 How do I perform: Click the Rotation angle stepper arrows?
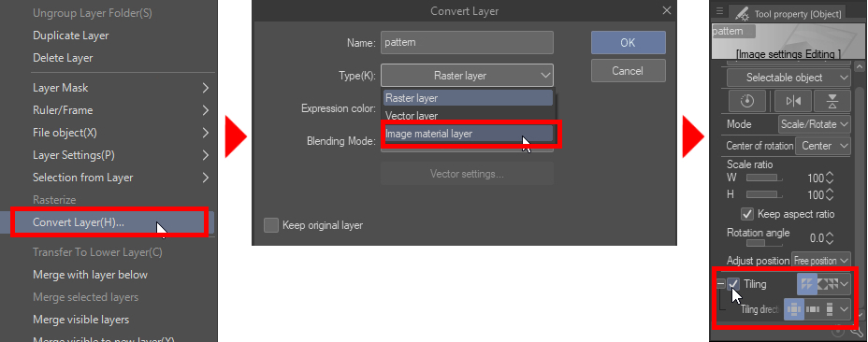[x=830, y=238]
